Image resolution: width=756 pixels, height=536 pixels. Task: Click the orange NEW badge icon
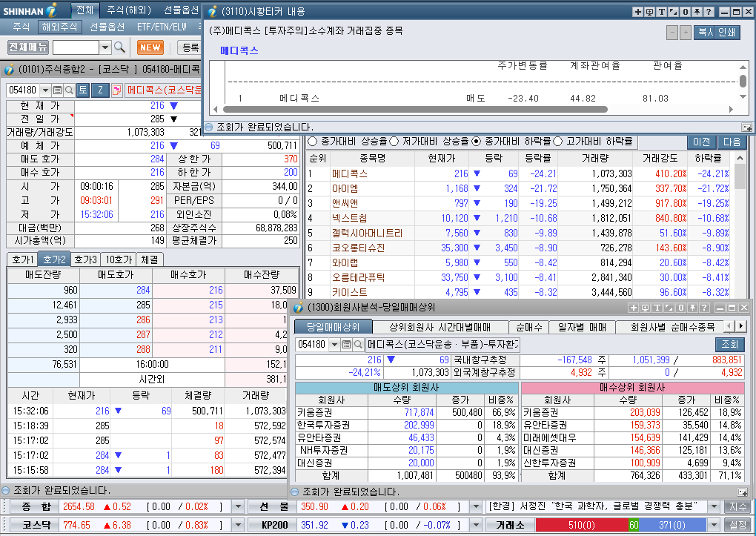point(150,47)
